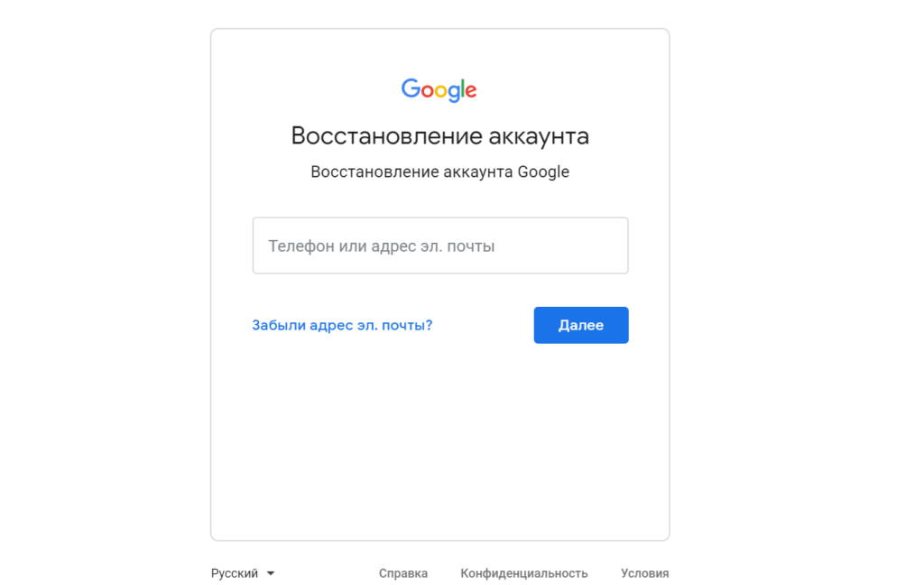Open the Забыли адрес эл. почты? link
This screenshot has height=585, width=924.
(x=342, y=325)
